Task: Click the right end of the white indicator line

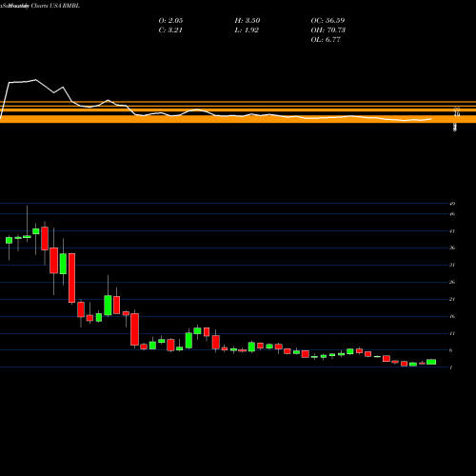Action: coord(430,119)
